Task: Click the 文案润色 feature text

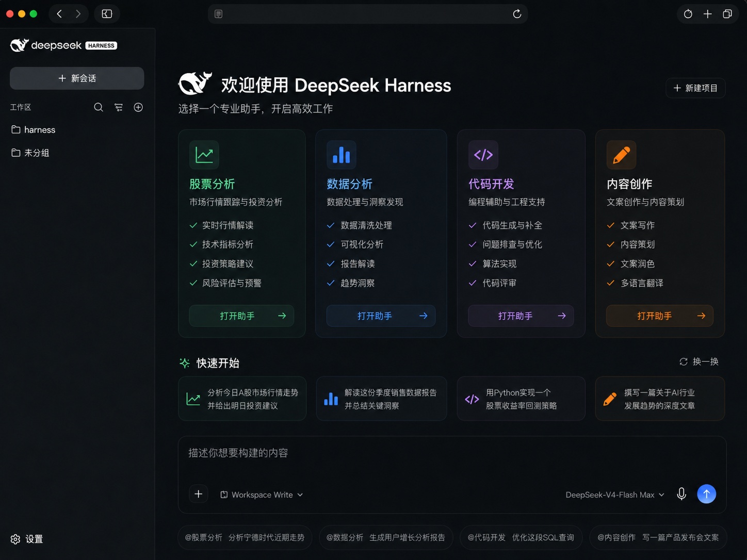Action: click(x=638, y=263)
